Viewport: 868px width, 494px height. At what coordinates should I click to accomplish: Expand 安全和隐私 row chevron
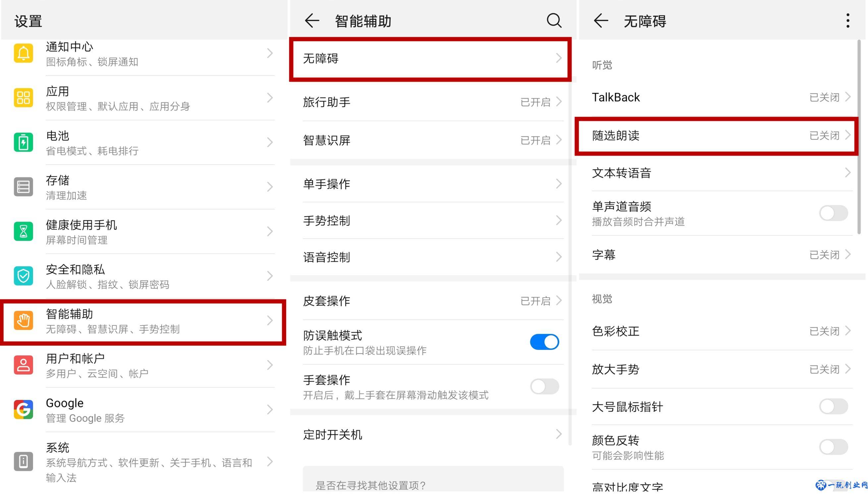(x=270, y=276)
